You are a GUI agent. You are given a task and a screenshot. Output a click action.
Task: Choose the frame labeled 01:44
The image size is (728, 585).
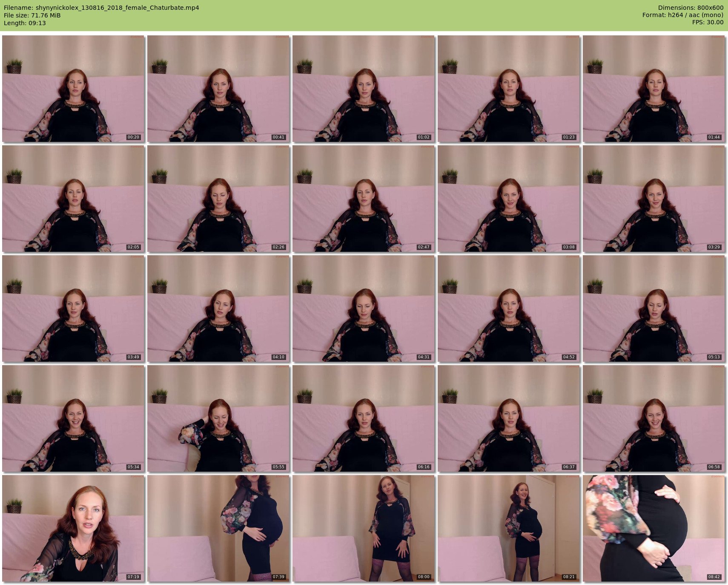pyautogui.click(x=654, y=89)
